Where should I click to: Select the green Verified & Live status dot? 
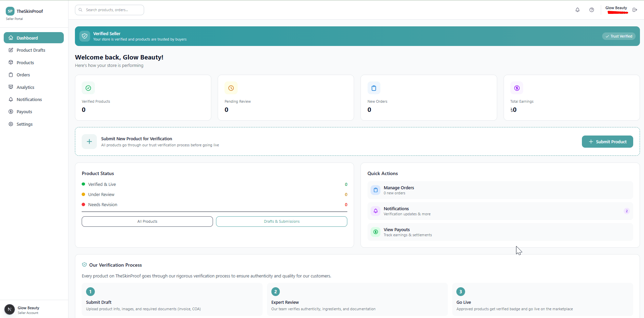click(x=83, y=184)
